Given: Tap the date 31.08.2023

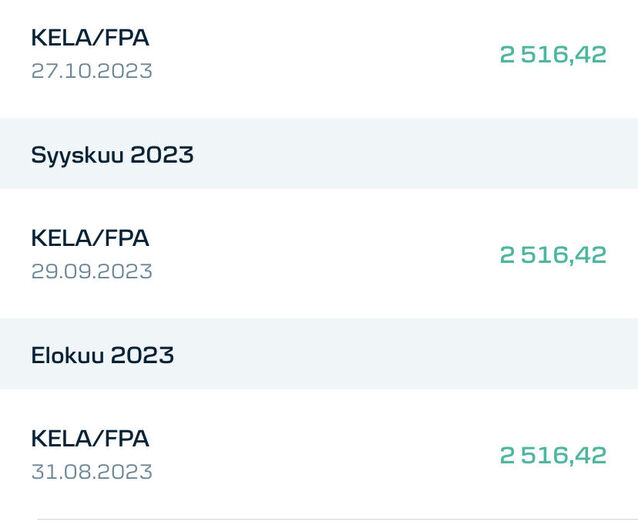Looking at the screenshot, I should pos(91,472).
